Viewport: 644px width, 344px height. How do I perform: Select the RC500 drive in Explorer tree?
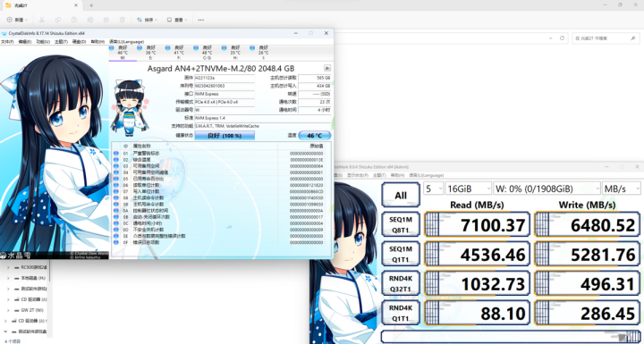point(30,267)
